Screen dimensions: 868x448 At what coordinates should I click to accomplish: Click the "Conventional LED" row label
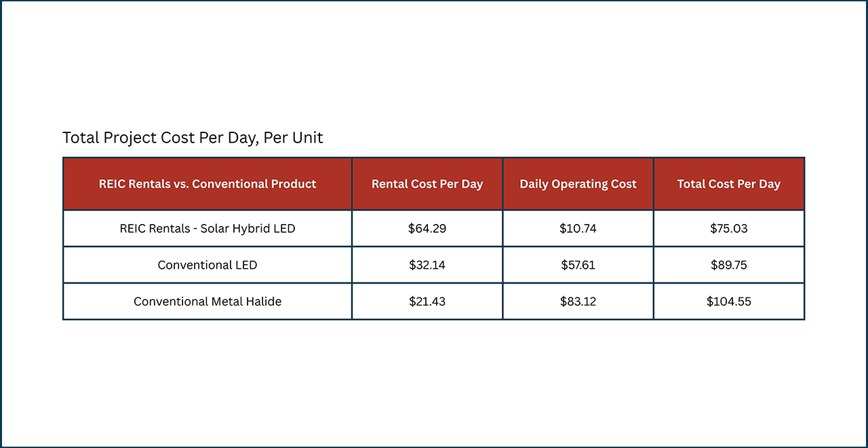click(x=208, y=265)
